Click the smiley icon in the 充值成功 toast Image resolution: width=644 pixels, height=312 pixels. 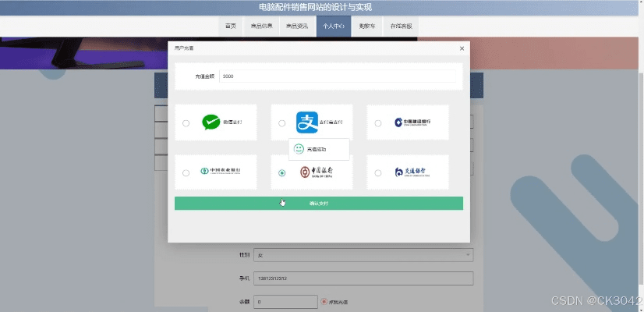[299, 149]
